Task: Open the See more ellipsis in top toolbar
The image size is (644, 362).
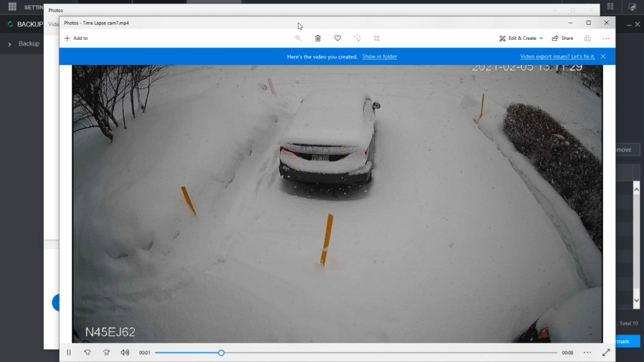Action: [x=606, y=38]
